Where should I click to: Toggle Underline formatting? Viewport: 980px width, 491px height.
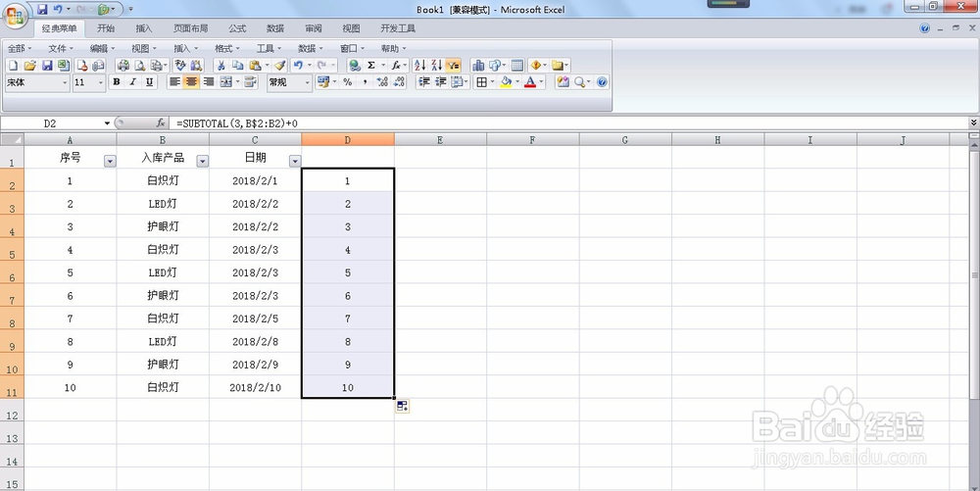[x=149, y=82]
